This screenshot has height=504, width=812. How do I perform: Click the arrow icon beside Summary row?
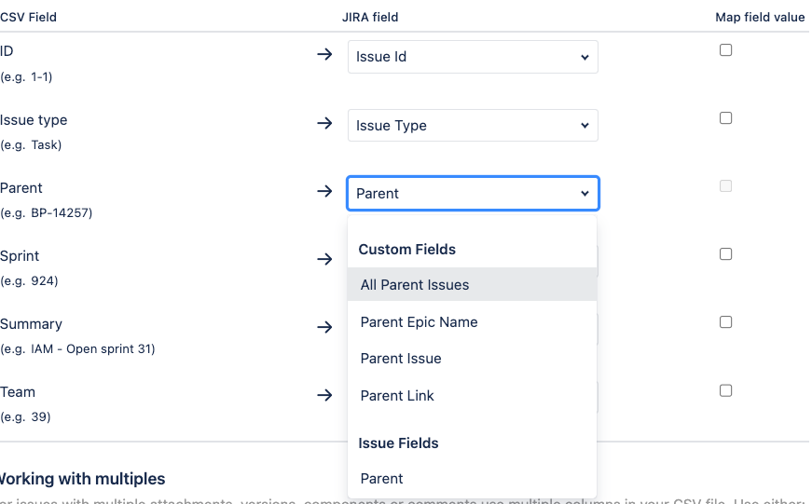(x=324, y=327)
